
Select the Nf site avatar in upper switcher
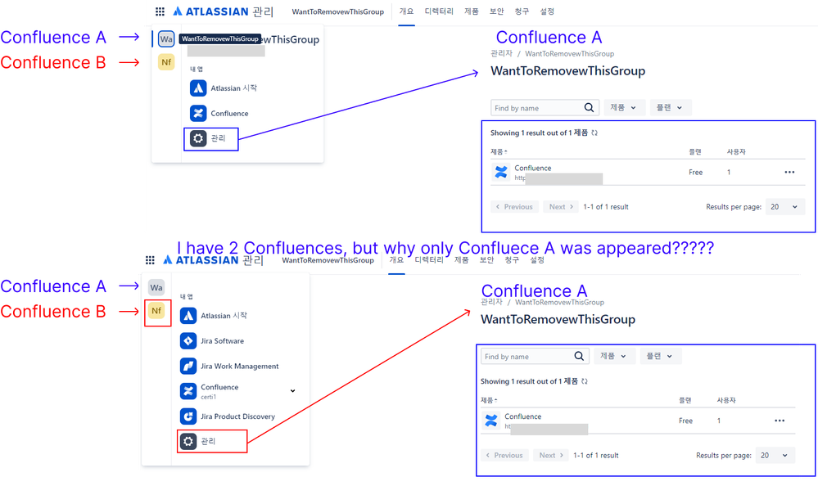pyautogui.click(x=166, y=62)
